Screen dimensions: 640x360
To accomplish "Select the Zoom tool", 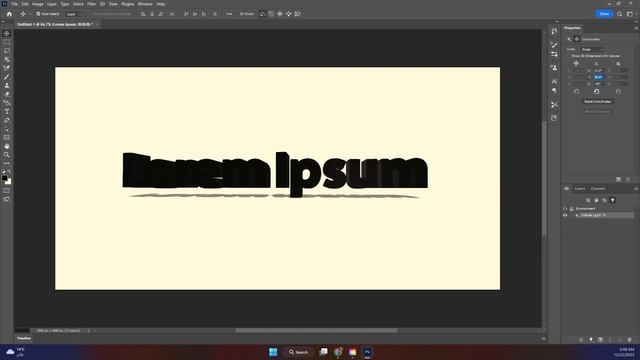I will click(x=7, y=155).
